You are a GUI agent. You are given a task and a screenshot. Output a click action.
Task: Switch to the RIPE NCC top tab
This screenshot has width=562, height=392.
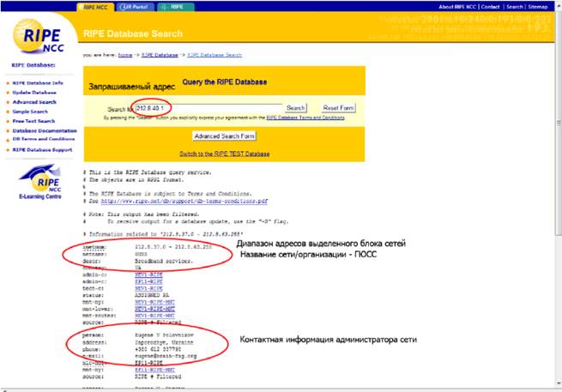coord(95,7)
